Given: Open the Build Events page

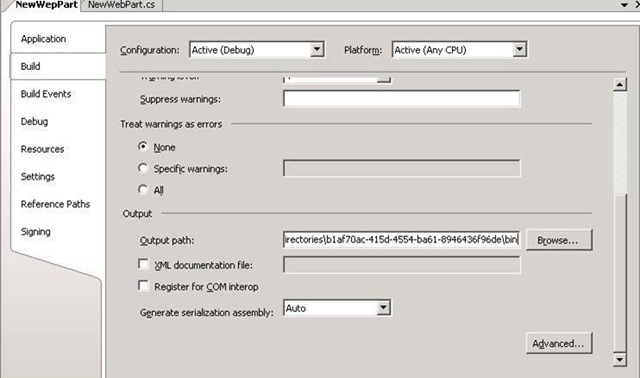Looking at the screenshot, I should point(46,94).
